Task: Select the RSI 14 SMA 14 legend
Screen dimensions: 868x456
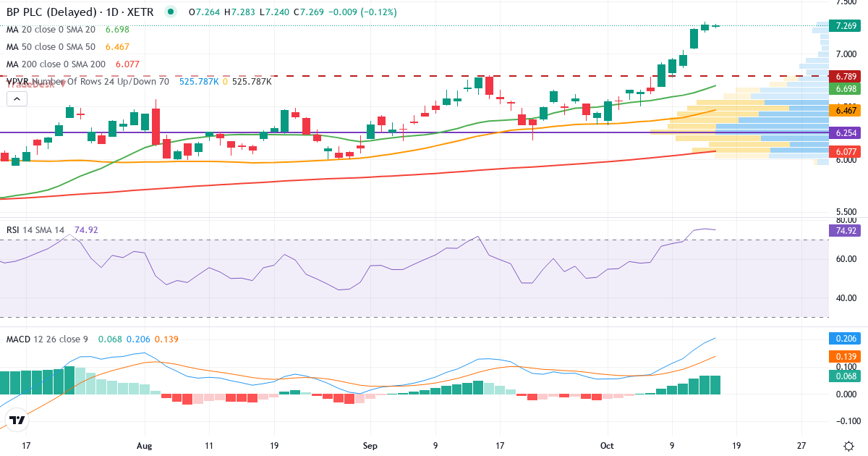Action: 35,230
